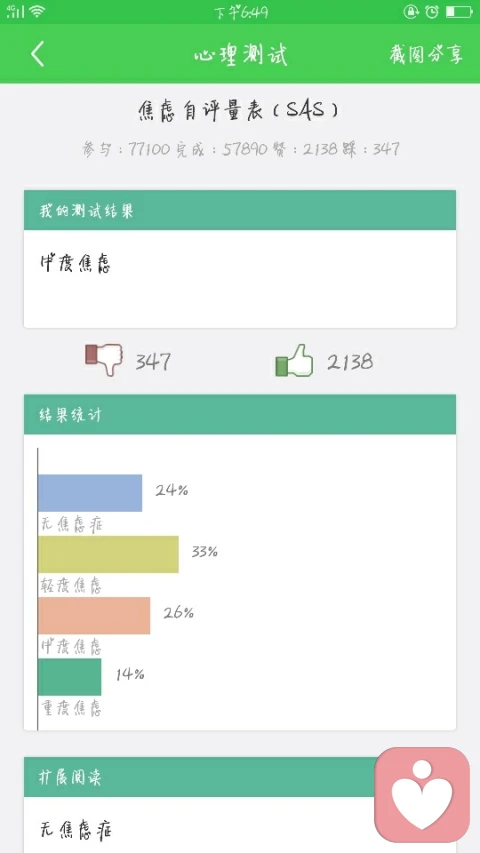Select the 结果统计 section header
Viewport: 480px width, 853px height.
tap(240, 415)
